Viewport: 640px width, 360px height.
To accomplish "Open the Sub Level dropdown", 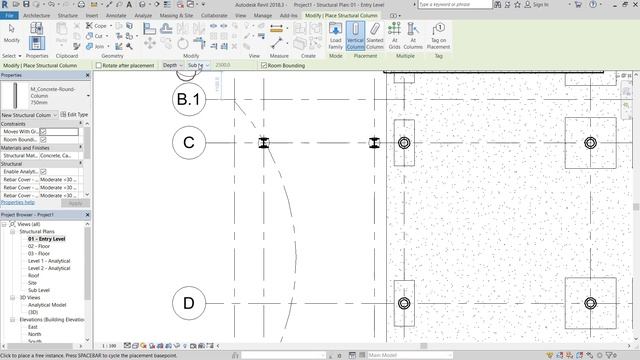I will coord(198,65).
